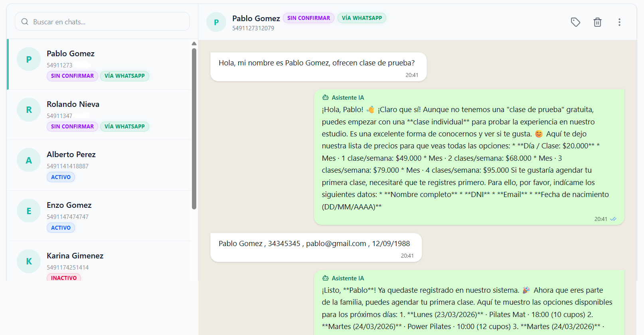This screenshot has height=335, width=644.
Task: Click the VÍA WHATSAPP badge in header
Action: [362, 18]
